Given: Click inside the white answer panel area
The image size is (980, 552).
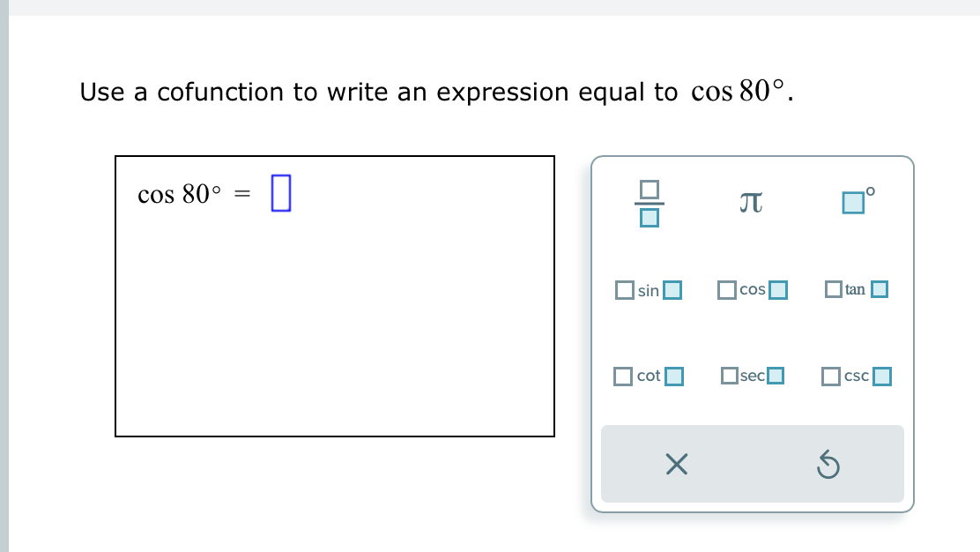Looking at the screenshot, I should [335, 296].
